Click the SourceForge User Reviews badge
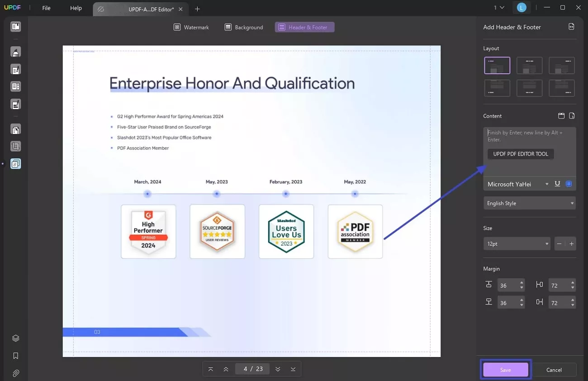 click(x=218, y=232)
